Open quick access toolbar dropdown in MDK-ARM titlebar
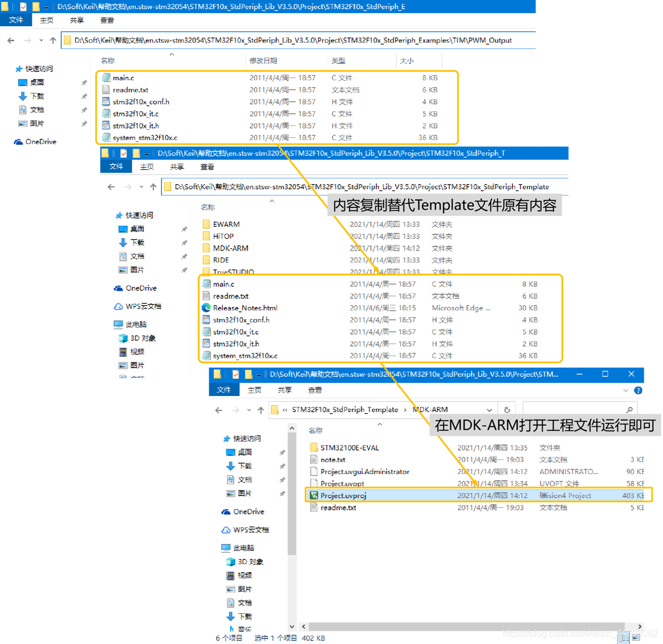Screen dimensions: 663x644 [x=258, y=374]
